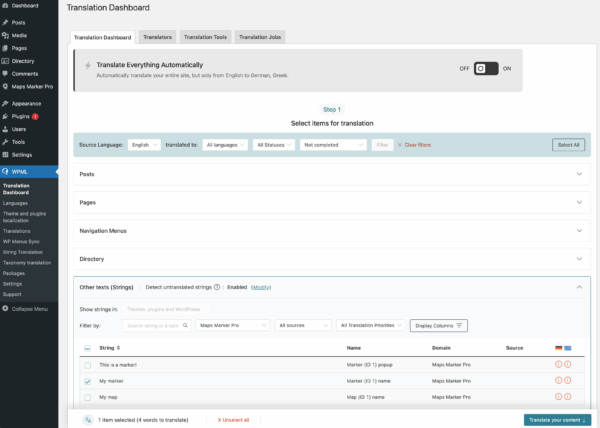Click the Users icon in sidebar
Screen dimensions: 600x428
click(x=6, y=129)
